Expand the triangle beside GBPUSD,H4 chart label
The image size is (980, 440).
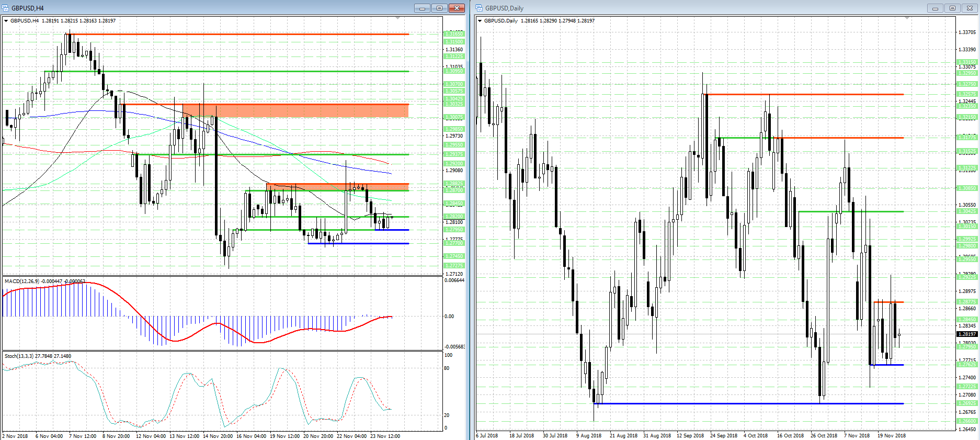pyautogui.click(x=6, y=21)
